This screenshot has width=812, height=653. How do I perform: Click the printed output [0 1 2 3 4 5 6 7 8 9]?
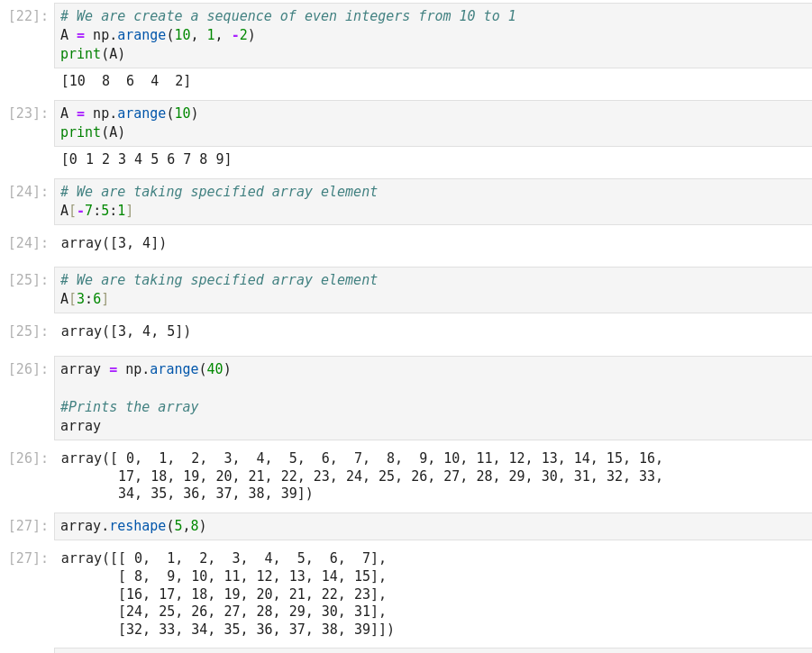tap(146, 159)
